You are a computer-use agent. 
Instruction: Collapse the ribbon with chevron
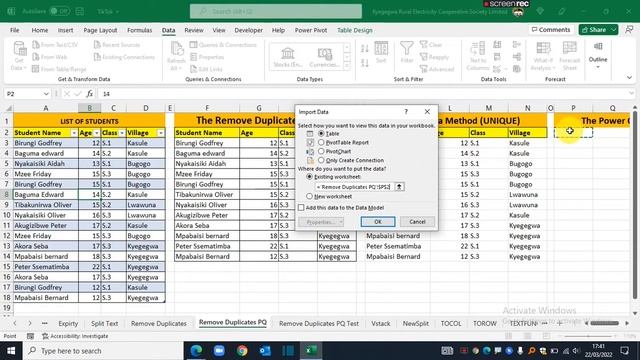629,78
